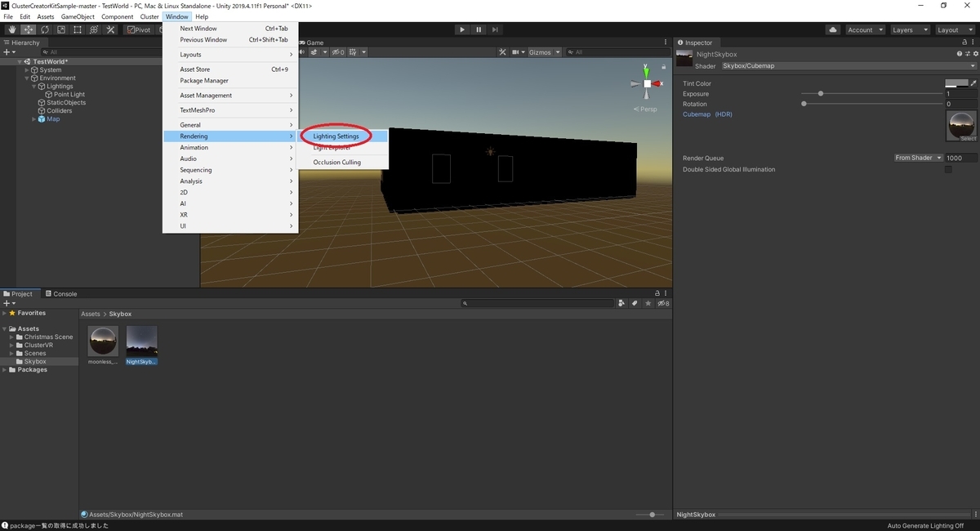Open the Layout dropdown

954,29
